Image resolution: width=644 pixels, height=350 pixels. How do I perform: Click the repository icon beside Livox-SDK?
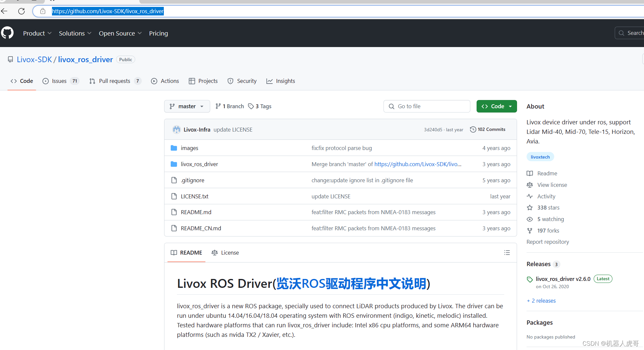click(11, 60)
